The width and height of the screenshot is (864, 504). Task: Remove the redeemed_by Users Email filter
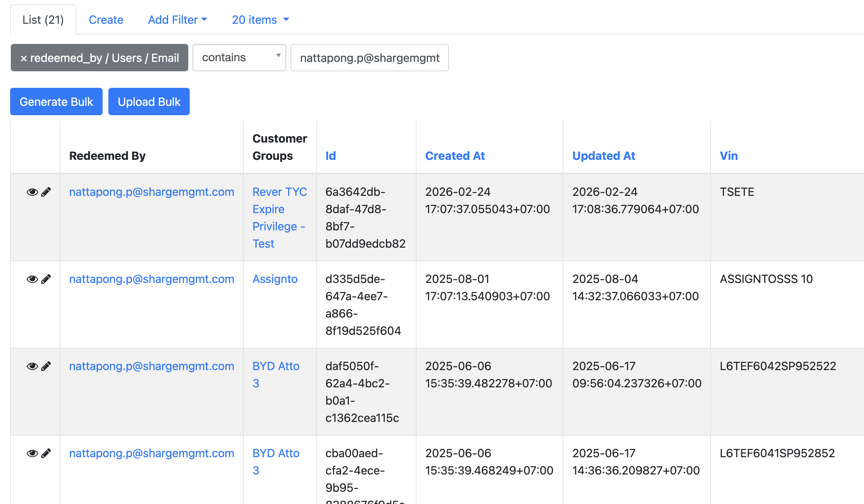pos(24,58)
